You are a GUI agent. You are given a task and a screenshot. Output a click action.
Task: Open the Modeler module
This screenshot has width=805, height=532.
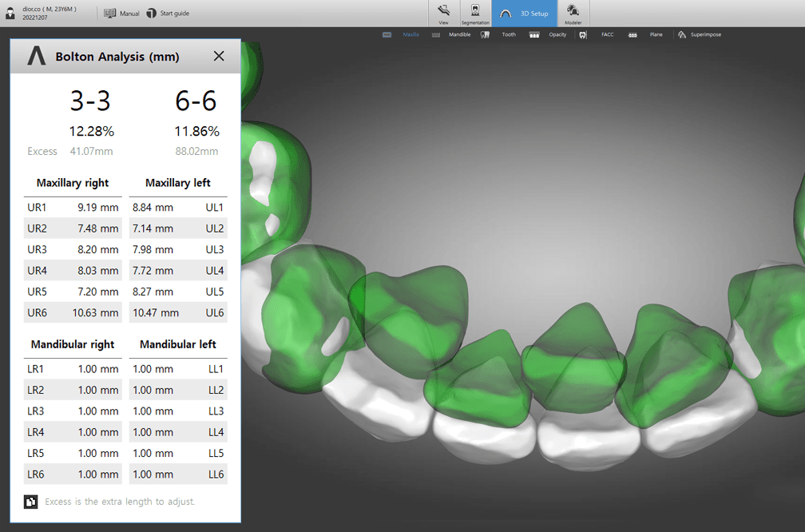coord(573,14)
